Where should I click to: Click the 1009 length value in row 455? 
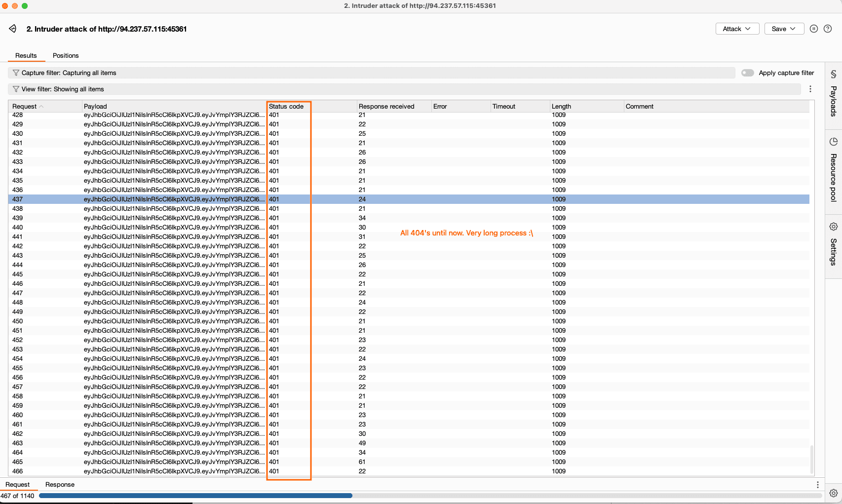coord(559,368)
